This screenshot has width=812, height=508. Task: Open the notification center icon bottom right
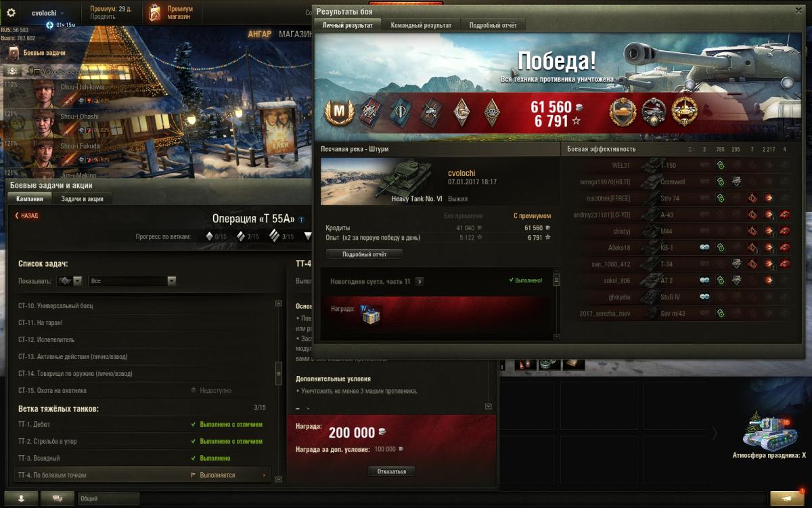click(788, 498)
